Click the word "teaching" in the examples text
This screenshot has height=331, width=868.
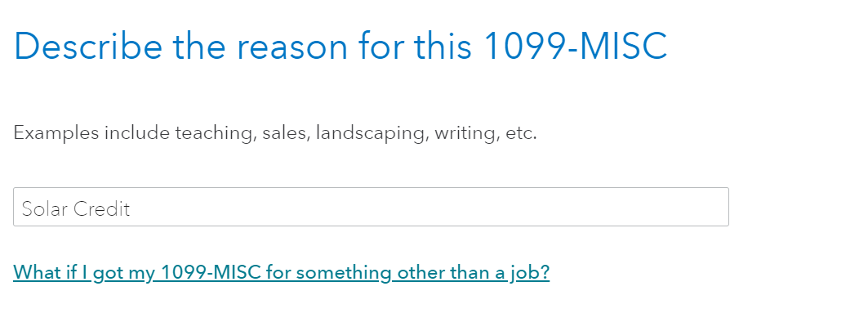tap(215, 132)
